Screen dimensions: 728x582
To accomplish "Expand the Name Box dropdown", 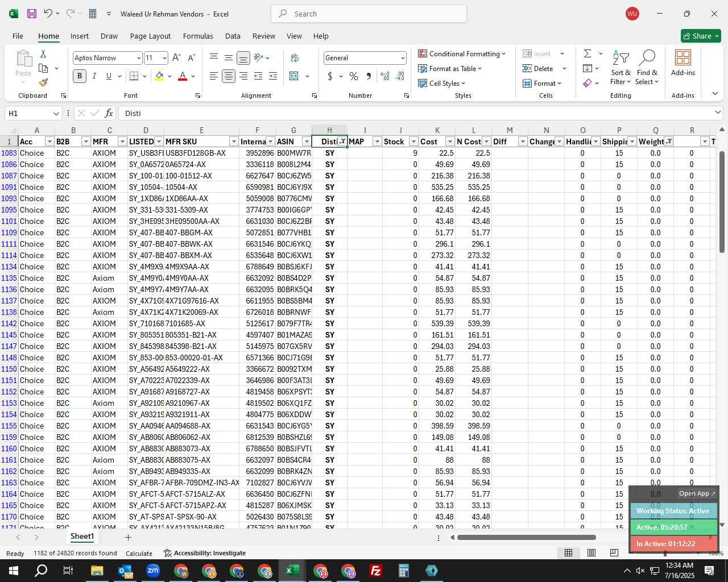I will pyautogui.click(x=56, y=113).
